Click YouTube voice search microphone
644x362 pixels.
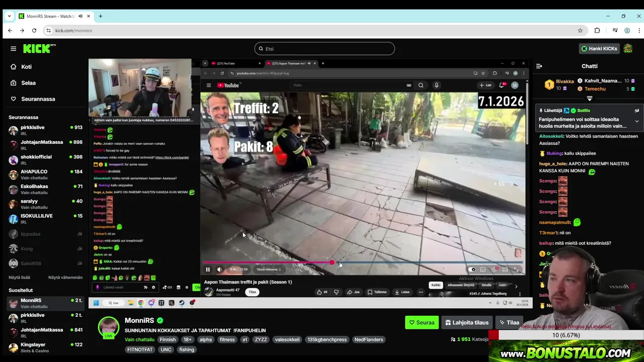436,85
